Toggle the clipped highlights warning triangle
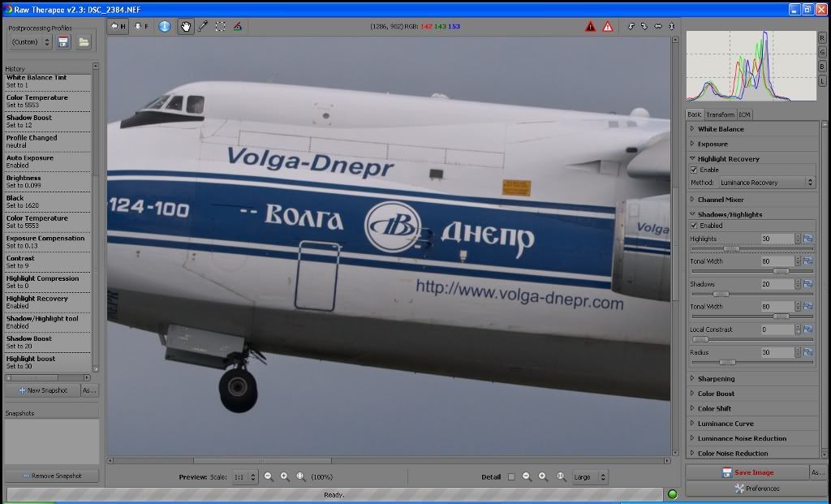 pyautogui.click(x=607, y=27)
